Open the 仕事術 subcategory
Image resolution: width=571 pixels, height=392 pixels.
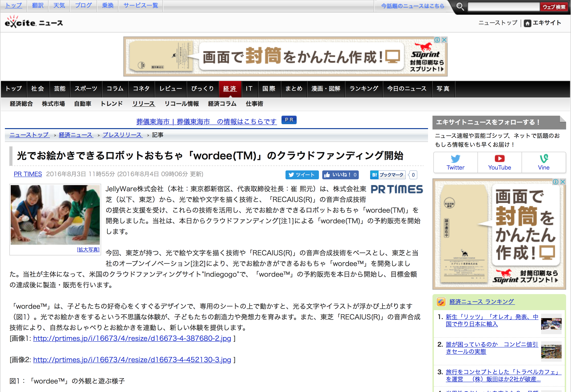tap(254, 104)
